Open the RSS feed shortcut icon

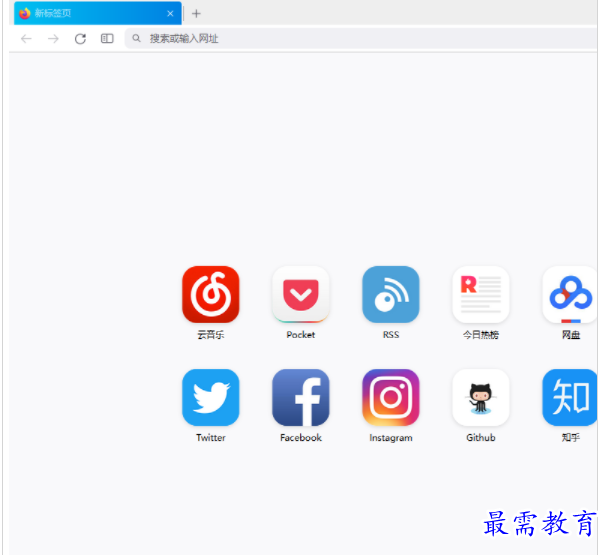[x=390, y=294]
